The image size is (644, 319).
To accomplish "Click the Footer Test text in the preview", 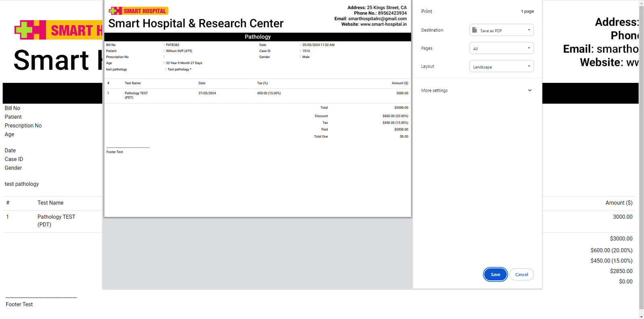I will (x=115, y=152).
